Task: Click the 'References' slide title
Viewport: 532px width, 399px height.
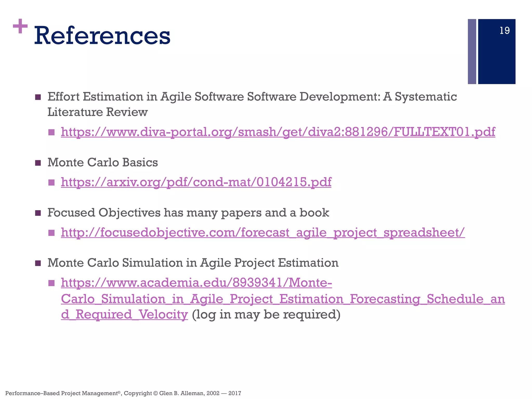Action: 102,35
